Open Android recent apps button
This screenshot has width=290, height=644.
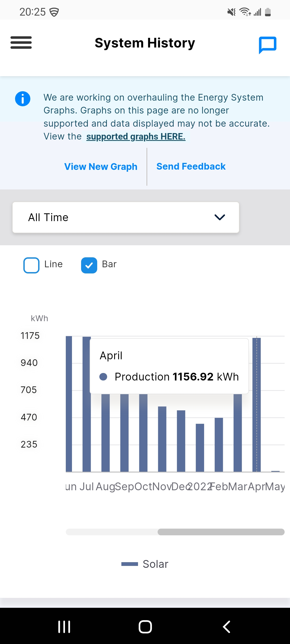[x=64, y=627]
